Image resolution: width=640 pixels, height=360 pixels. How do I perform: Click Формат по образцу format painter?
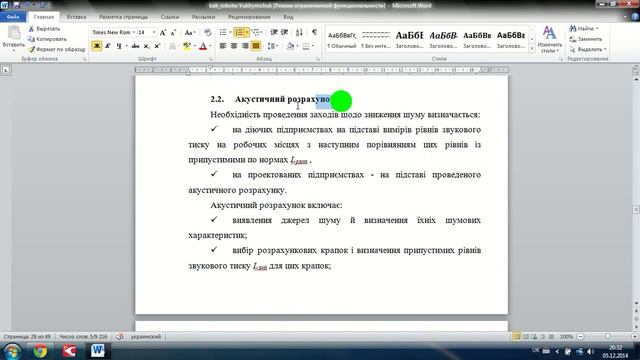coord(57,49)
